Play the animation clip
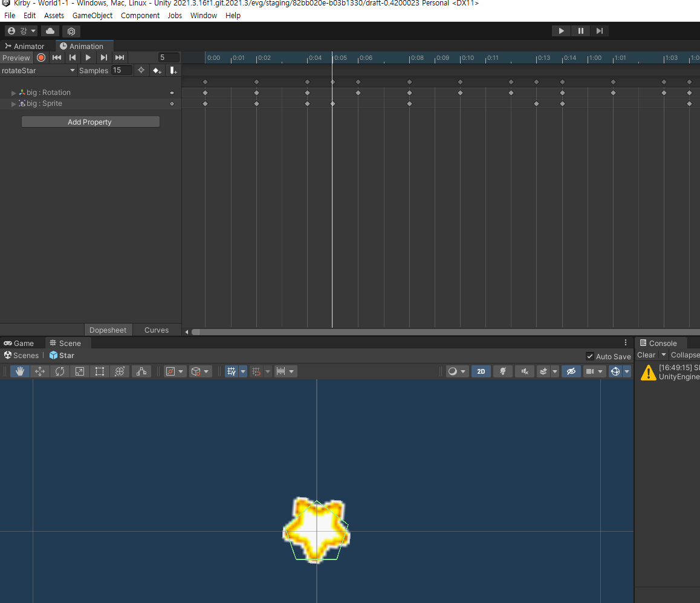This screenshot has height=603, width=700. (x=88, y=57)
